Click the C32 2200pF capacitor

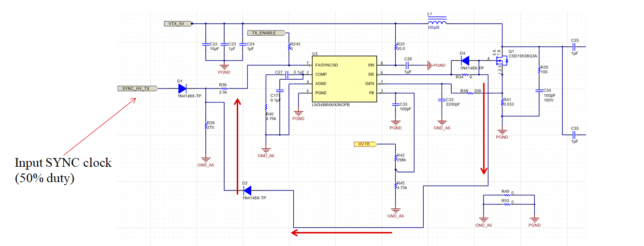point(442,100)
